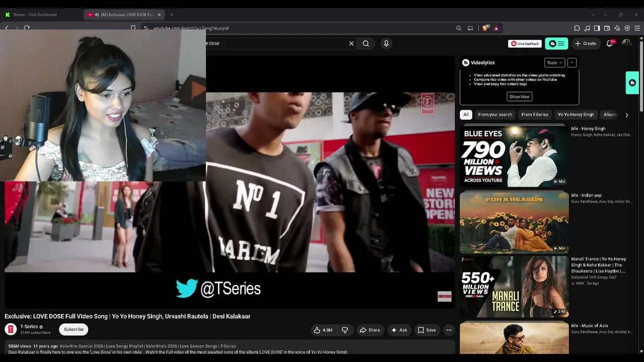
Task: Select the From T-Series chip
Action: pyautogui.click(x=535, y=115)
